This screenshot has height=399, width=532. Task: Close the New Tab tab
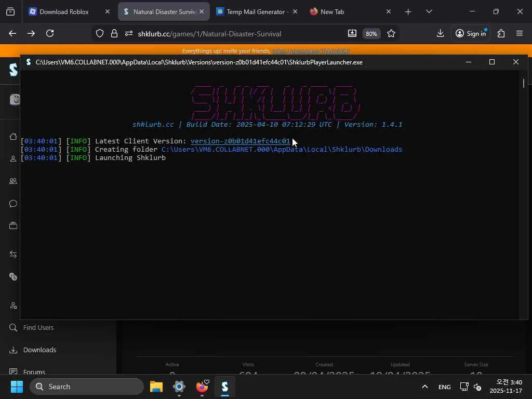pos(389,12)
